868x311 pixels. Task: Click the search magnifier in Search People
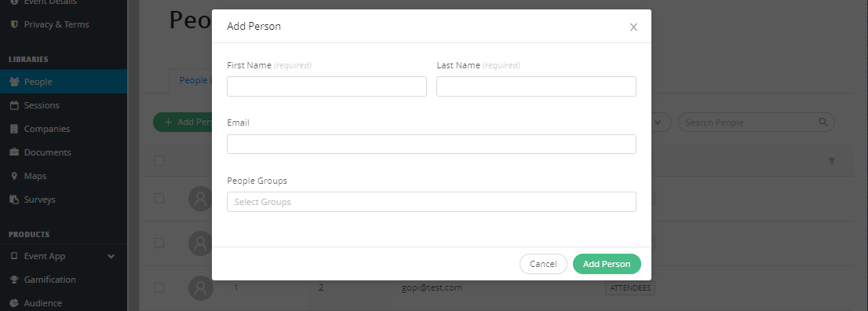(823, 122)
